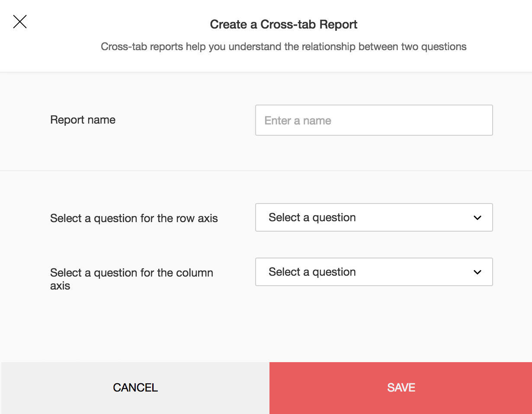Click the empty area below the column axis dropdown

coord(374,324)
